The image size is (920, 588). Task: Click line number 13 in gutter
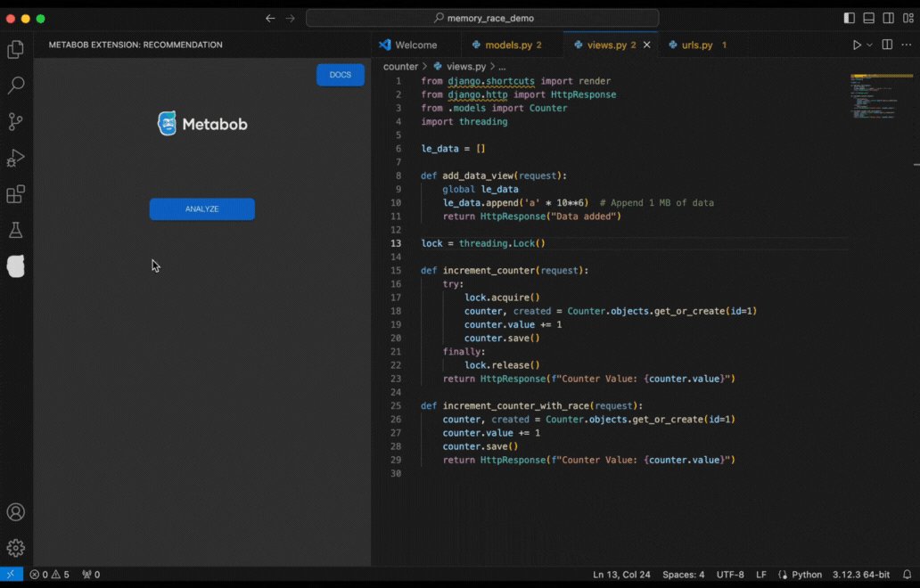[396, 243]
